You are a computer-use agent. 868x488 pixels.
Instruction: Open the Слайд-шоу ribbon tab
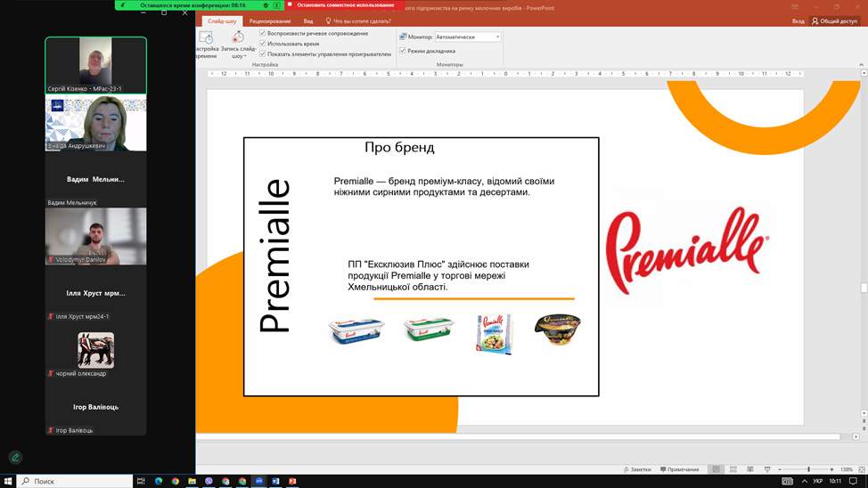222,21
